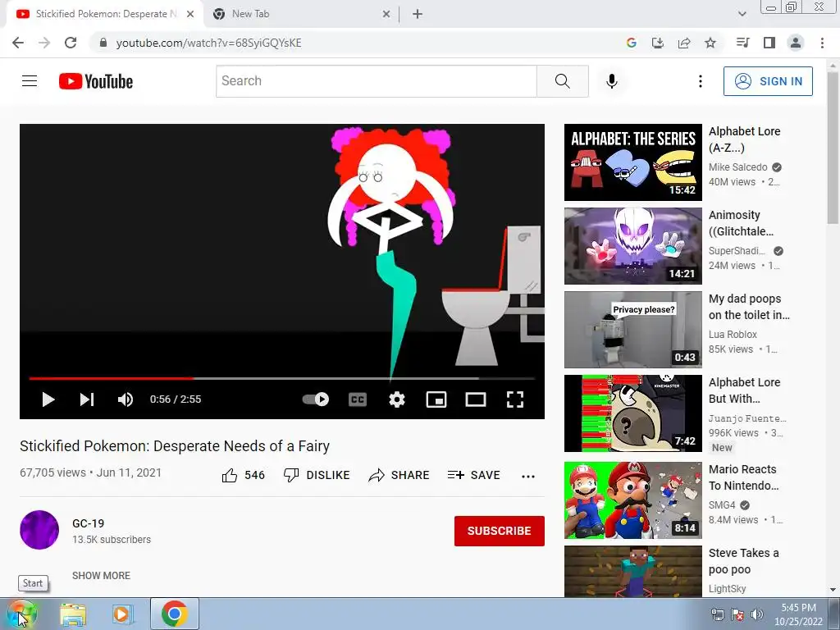This screenshot has height=630, width=840.
Task: Expand description with SHOW MORE
Action: (x=101, y=575)
